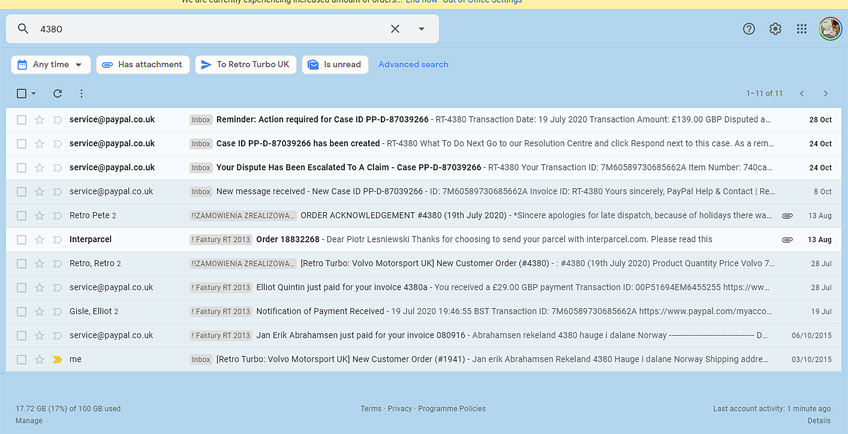Apply the To Retro Turbo UK filter
The height and width of the screenshot is (434, 848).
pos(246,64)
